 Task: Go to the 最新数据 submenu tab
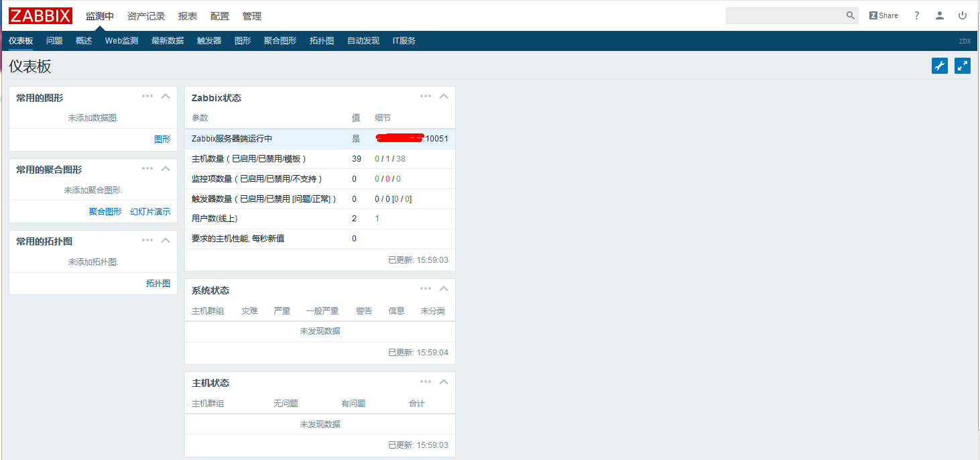point(168,41)
